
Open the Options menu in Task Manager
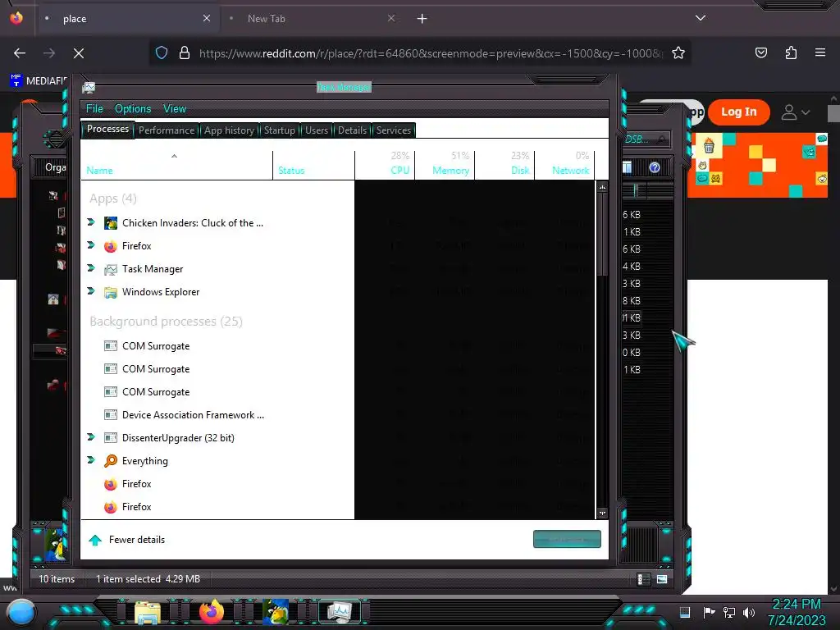click(x=133, y=109)
